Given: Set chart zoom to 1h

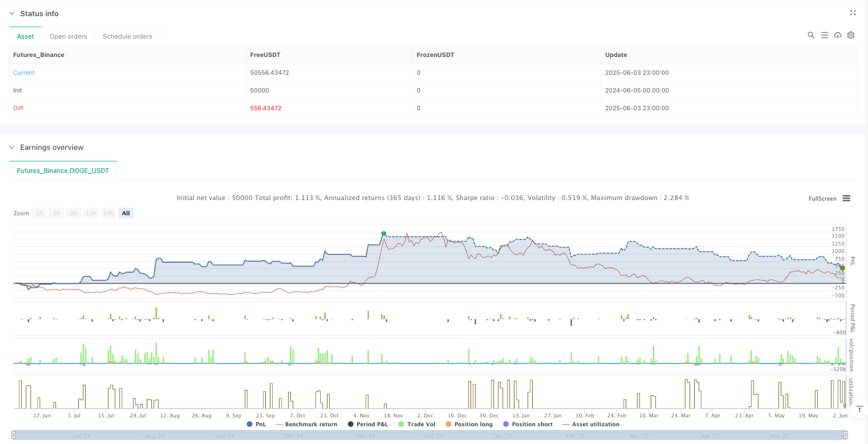Looking at the screenshot, I should click(39, 213).
